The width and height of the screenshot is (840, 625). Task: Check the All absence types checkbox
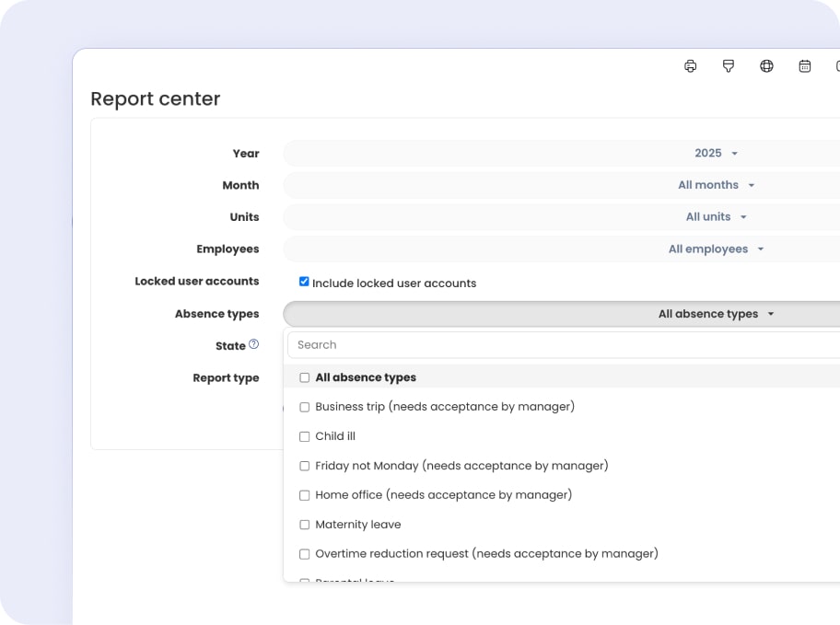(x=305, y=377)
